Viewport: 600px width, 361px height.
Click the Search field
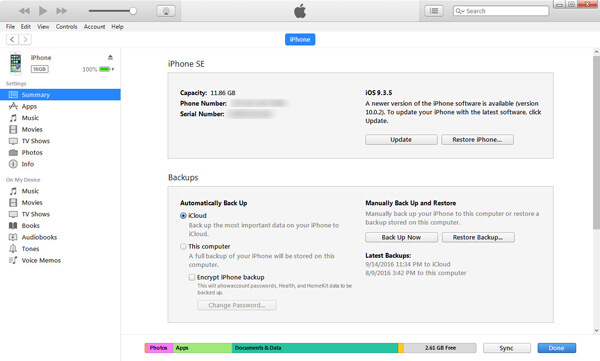click(501, 11)
